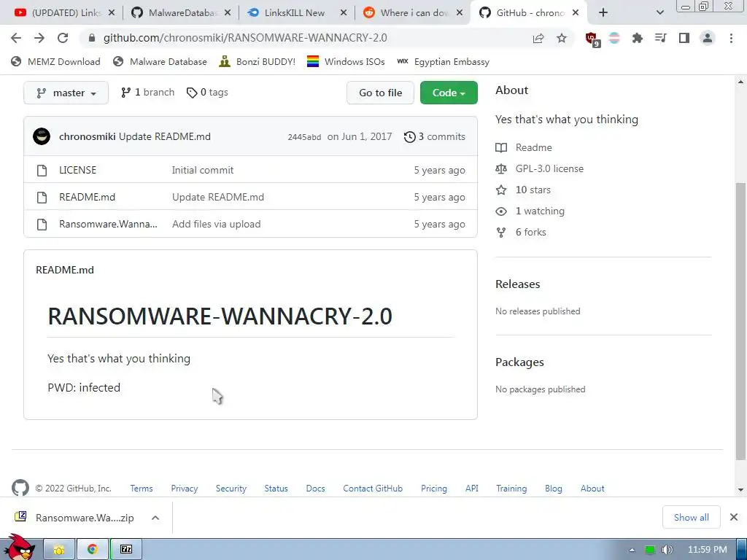Click the volume speaker tray icon
The width and height of the screenshot is (747, 560).
click(x=667, y=550)
